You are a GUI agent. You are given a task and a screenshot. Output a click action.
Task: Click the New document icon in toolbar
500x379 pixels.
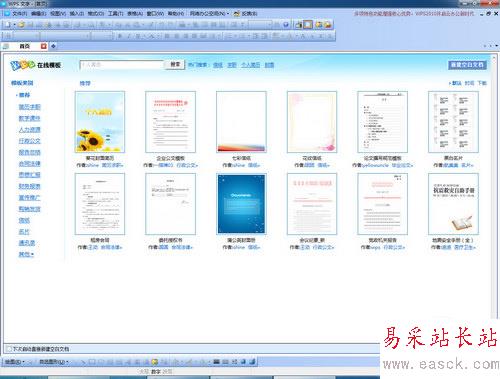[7, 24]
